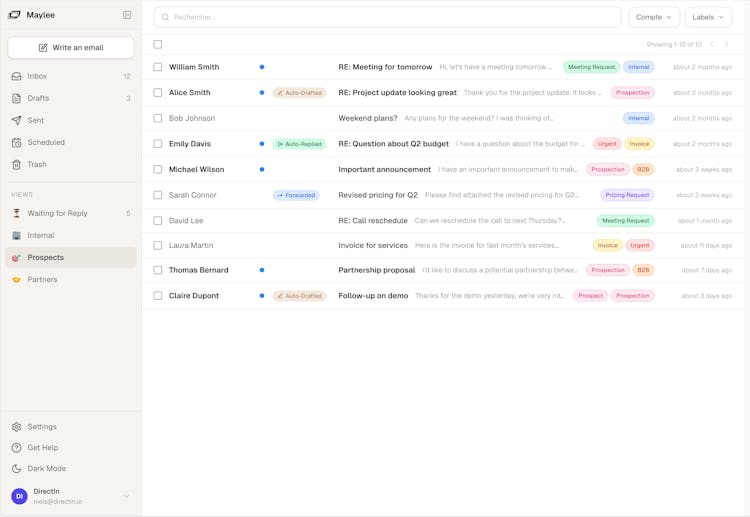Switch to Waiting for Reply view

[x=57, y=213]
